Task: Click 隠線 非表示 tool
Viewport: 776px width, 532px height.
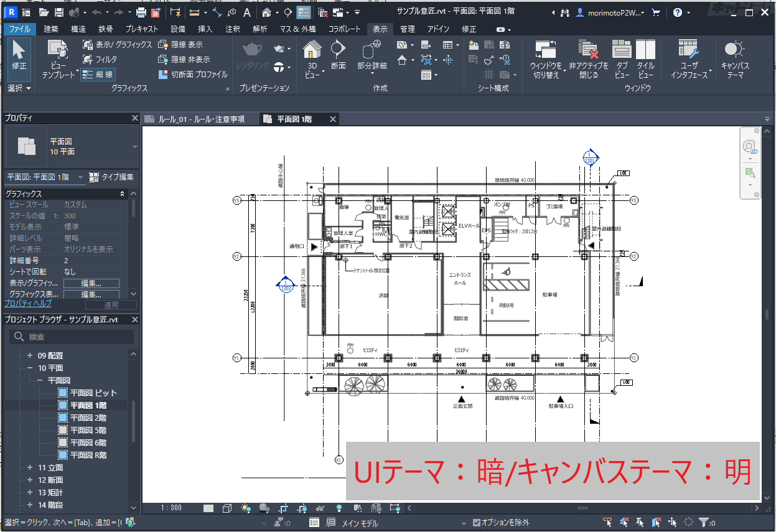Action: 184,60
